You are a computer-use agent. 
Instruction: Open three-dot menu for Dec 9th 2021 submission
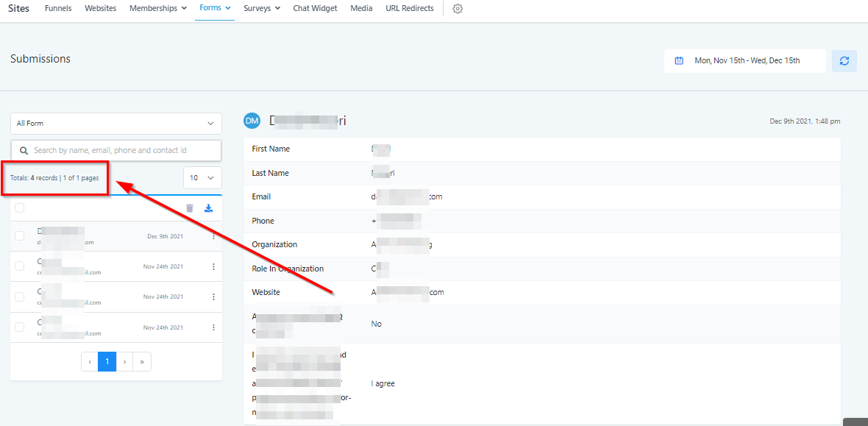click(x=214, y=236)
